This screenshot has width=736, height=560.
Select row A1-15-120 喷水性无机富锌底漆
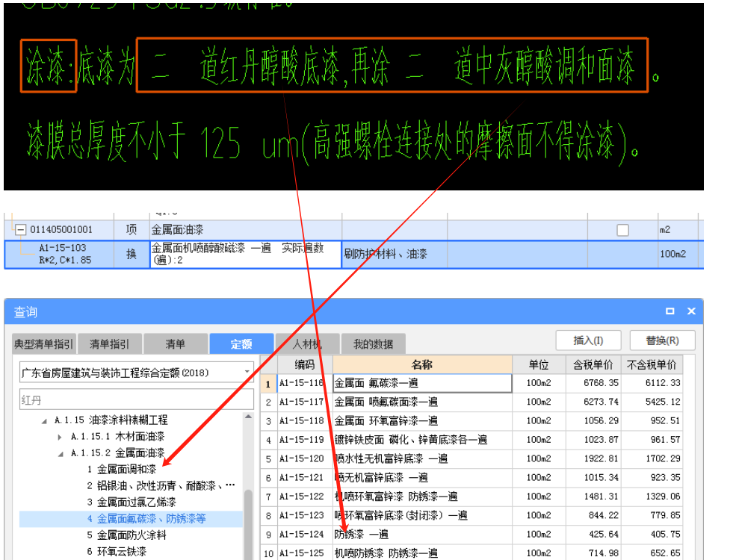tap(471, 458)
